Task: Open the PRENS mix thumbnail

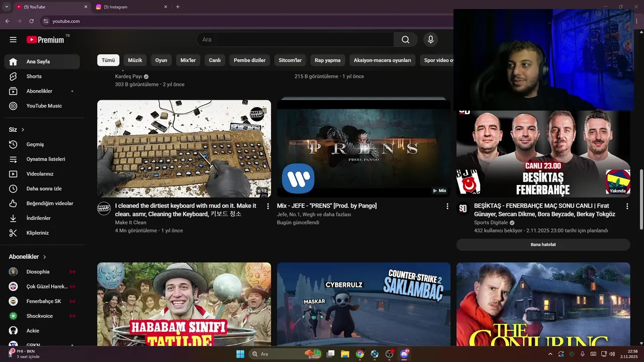Action: coord(364,148)
